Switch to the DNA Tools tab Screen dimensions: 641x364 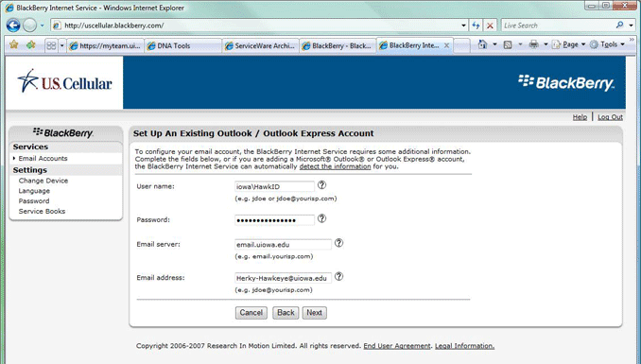183,45
